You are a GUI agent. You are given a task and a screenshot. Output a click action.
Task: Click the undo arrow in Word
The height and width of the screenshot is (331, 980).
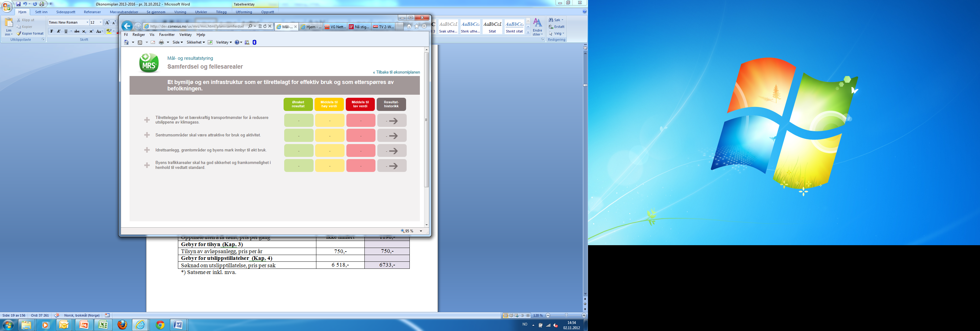point(25,4)
